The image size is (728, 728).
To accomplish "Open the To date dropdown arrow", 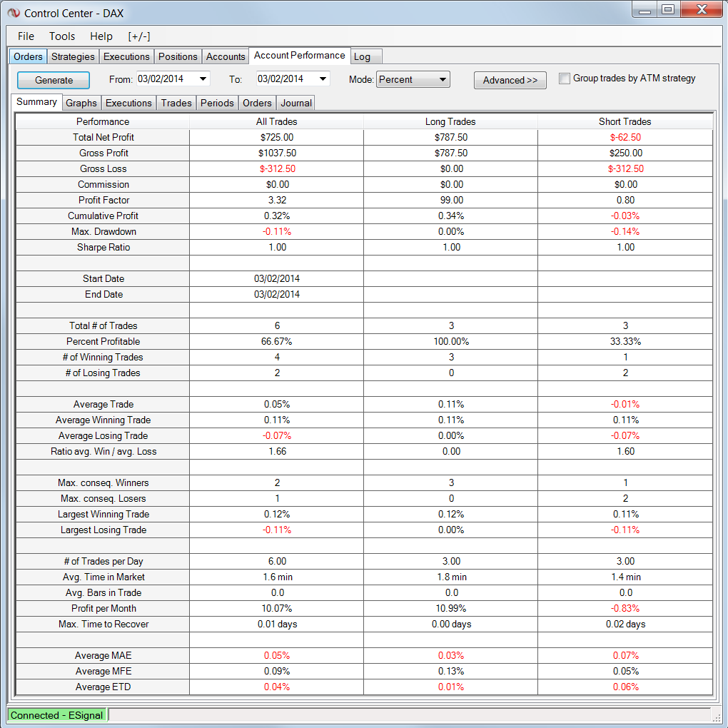I will (323, 79).
